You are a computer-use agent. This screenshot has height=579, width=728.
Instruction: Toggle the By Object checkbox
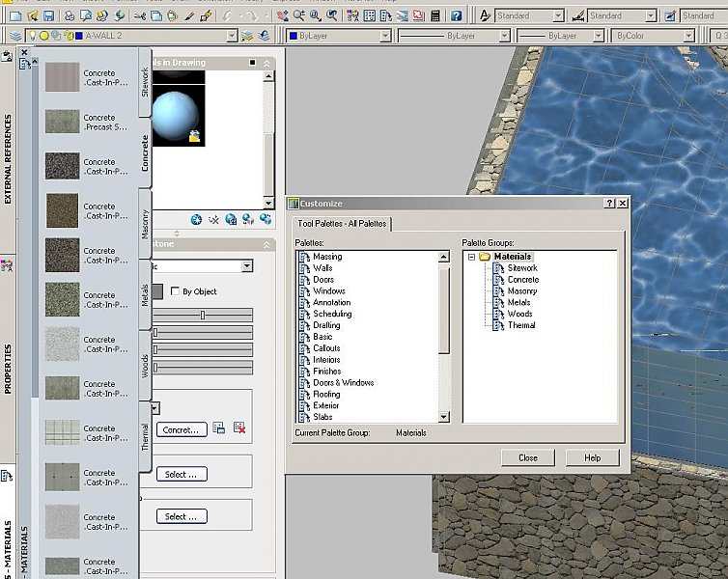pos(175,291)
